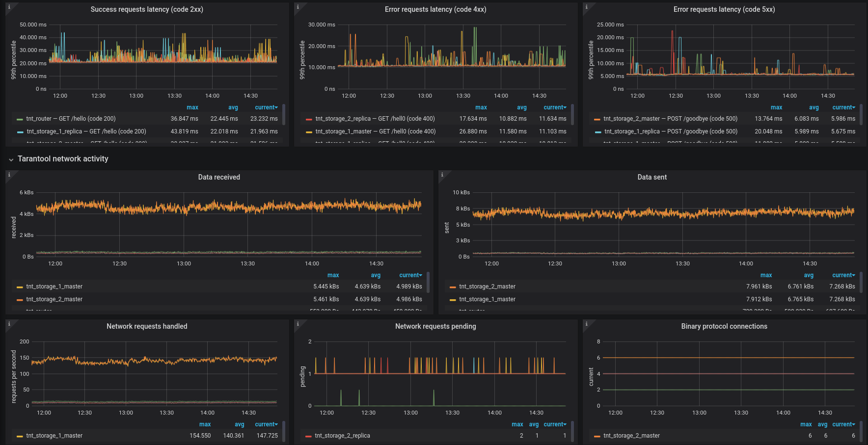
Task: Select tnt_storage_2_master in Binary protocol connections legend
Action: click(x=631, y=436)
